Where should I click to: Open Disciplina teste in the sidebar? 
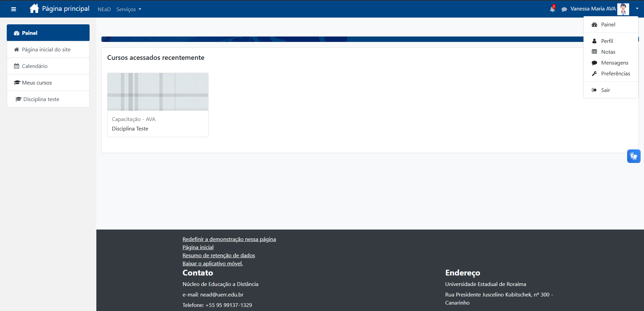click(x=41, y=99)
